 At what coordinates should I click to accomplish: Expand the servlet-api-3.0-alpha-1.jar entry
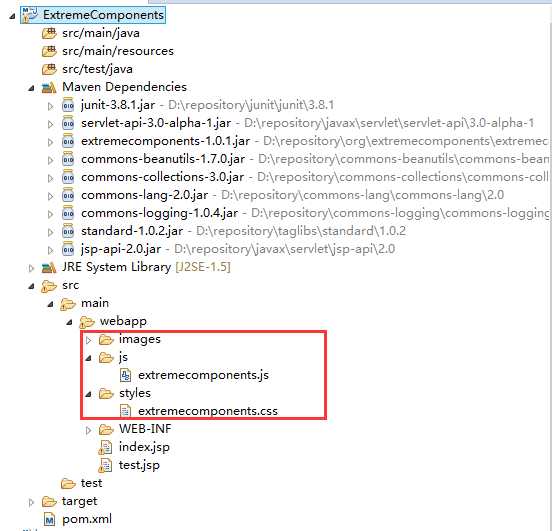coord(50,124)
